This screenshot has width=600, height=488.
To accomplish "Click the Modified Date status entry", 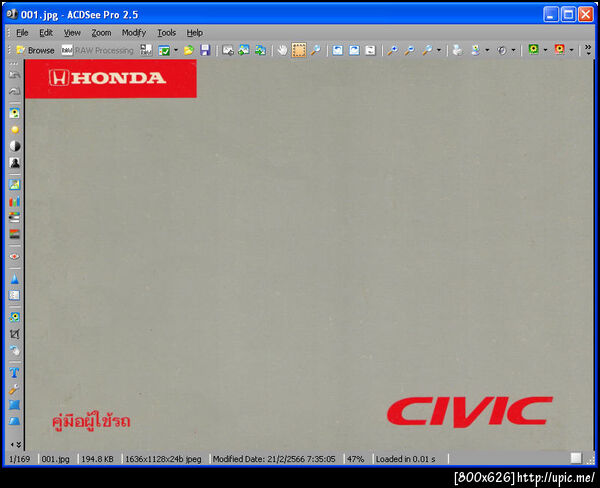I will tap(274, 459).
